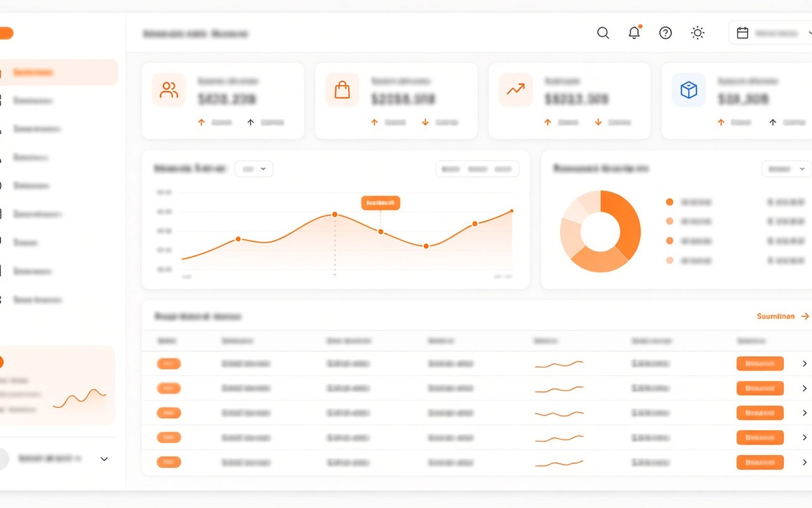Click the orange status pill in third row
The image size is (812, 508).
coord(169,413)
